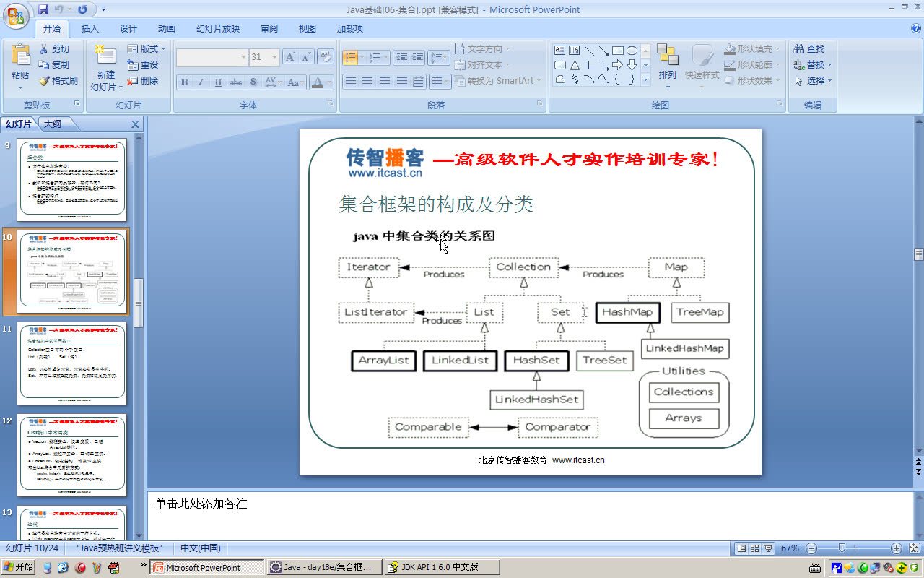Decrease list indent level
The width and height of the screenshot is (924, 578).
pos(401,57)
